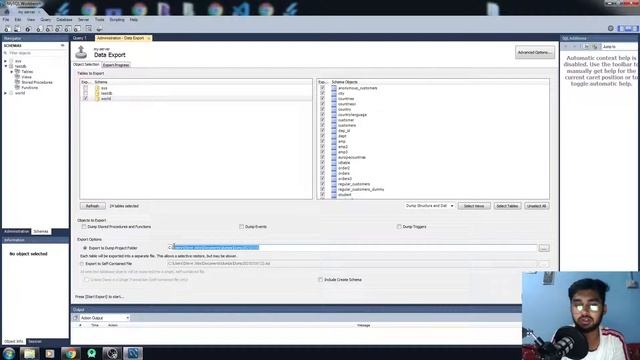Click the Unselect All button

tap(536, 206)
